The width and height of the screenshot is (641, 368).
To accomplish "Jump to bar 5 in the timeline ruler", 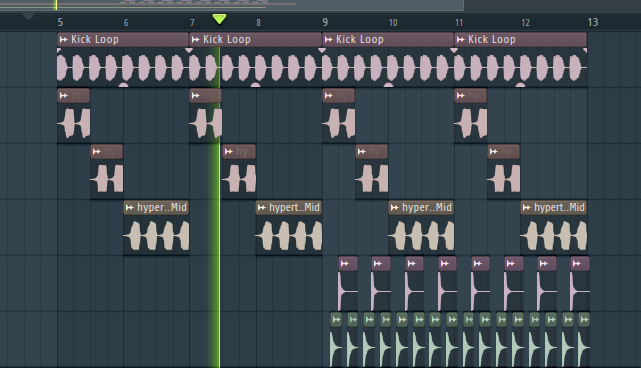I will pos(60,22).
